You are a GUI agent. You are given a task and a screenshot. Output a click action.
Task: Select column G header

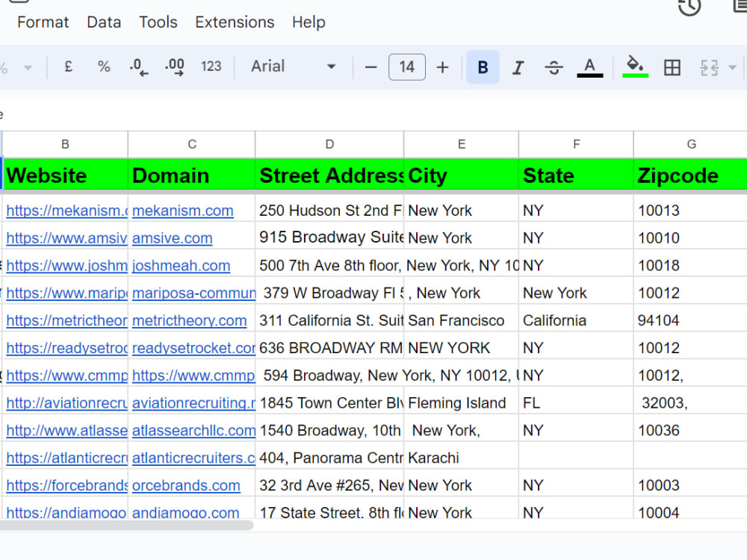click(691, 144)
